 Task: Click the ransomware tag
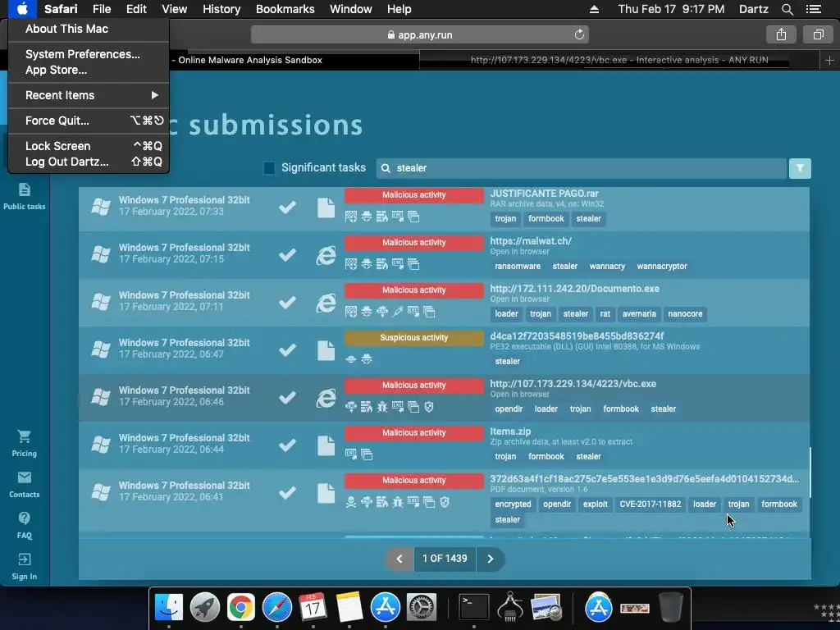pyautogui.click(x=518, y=267)
